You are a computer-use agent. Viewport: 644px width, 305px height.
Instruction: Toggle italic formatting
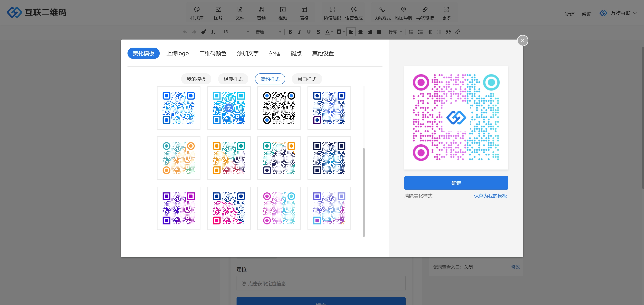299,32
